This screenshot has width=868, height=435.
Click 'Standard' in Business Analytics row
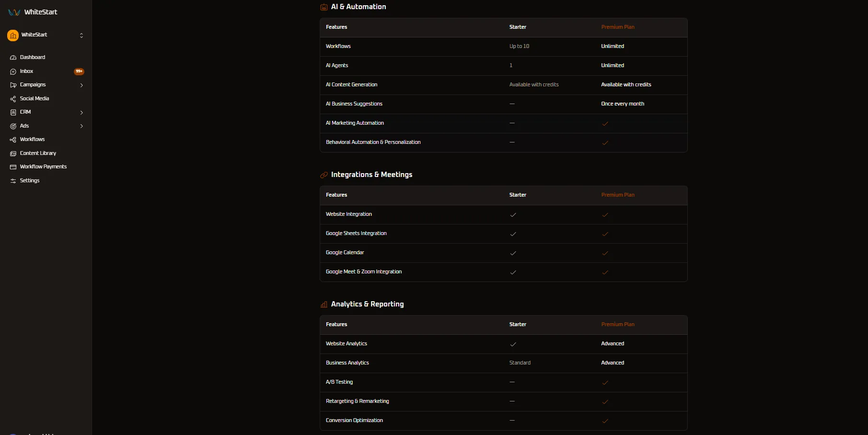(x=520, y=363)
